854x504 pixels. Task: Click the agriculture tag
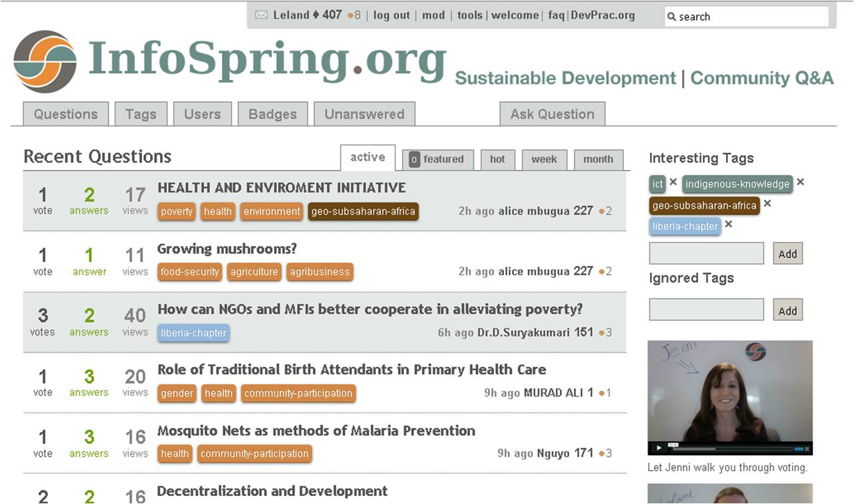pos(254,272)
